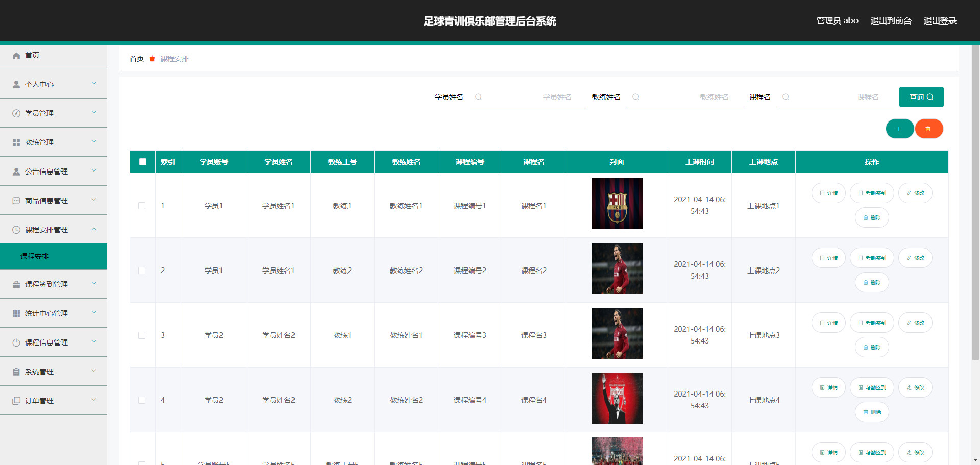Open 详情 for row 4 (课程名4)
This screenshot has height=465, width=980.
[828, 387]
